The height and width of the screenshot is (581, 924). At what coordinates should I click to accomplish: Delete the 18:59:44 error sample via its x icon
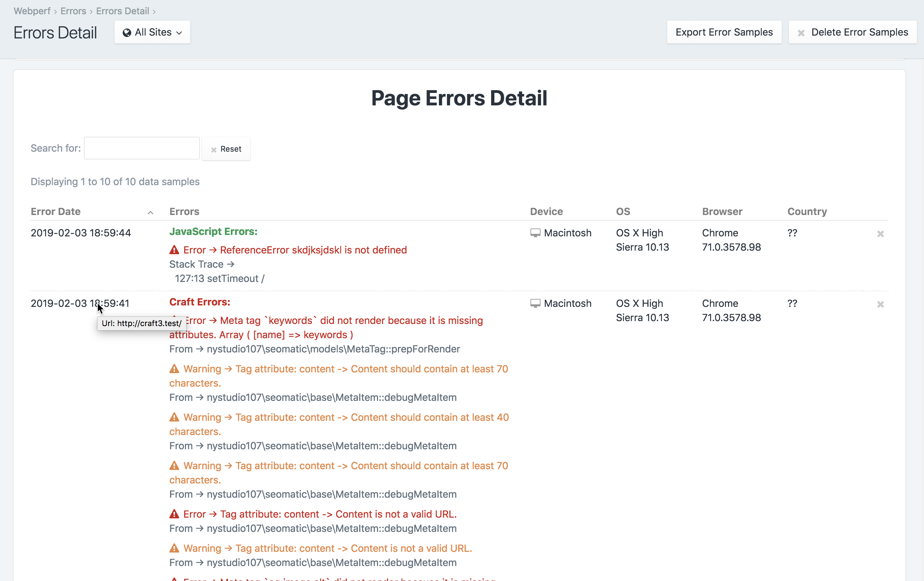pyautogui.click(x=880, y=234)
